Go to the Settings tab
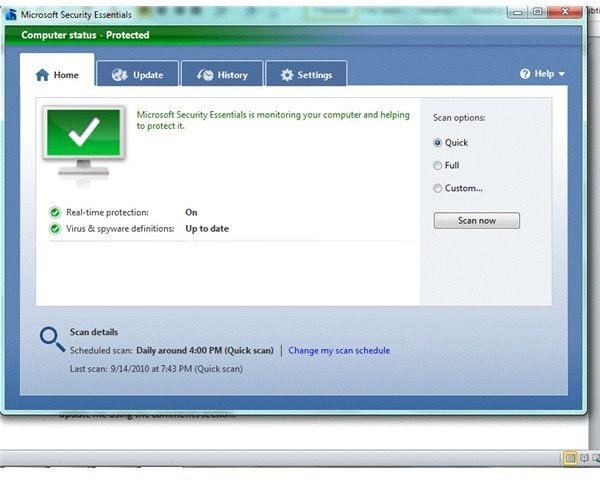The height and width of the screenshot is (482, 600). 307,74
